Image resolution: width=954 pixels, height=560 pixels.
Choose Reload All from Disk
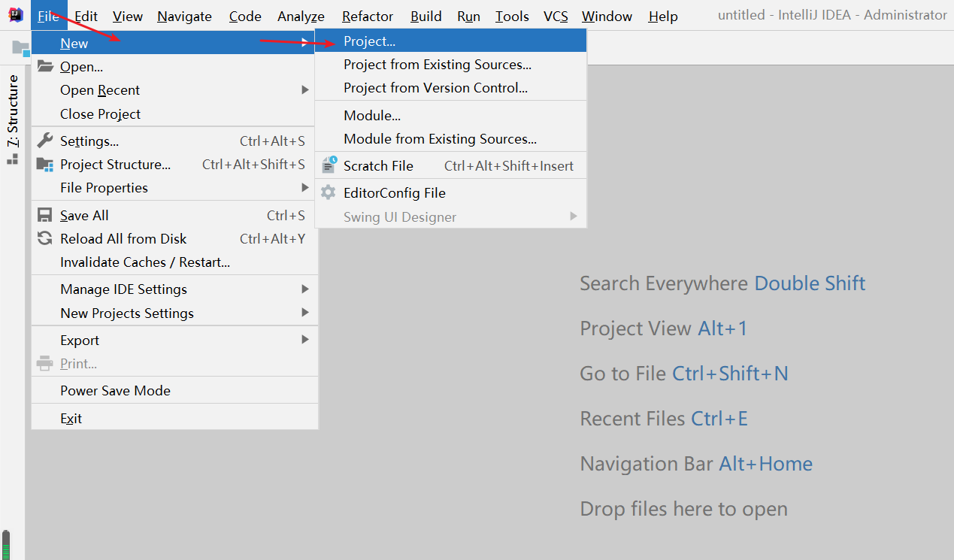pos(174,238)
